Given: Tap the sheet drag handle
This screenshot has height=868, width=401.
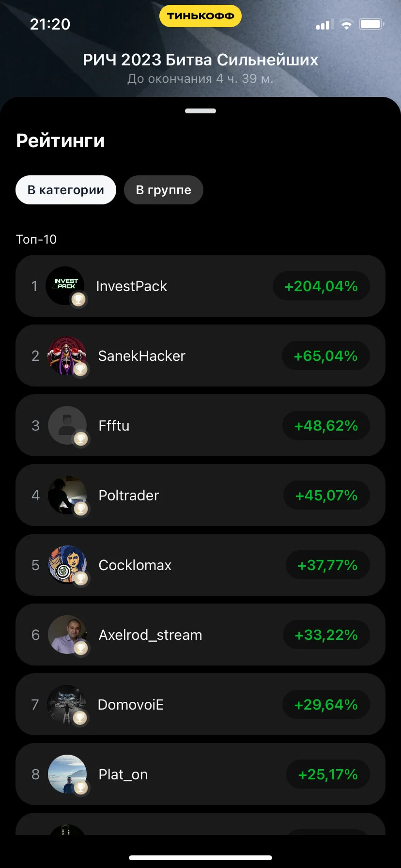Looking at the screenshot, I should 200,111.
